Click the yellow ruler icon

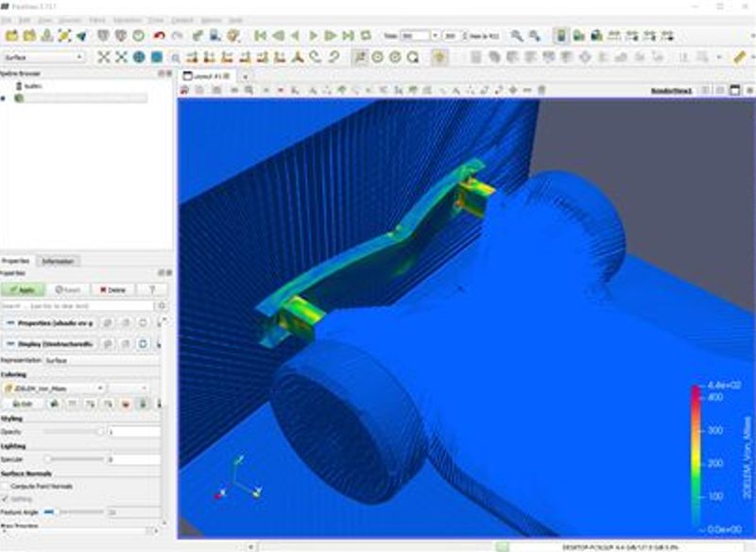pos(740,58)
